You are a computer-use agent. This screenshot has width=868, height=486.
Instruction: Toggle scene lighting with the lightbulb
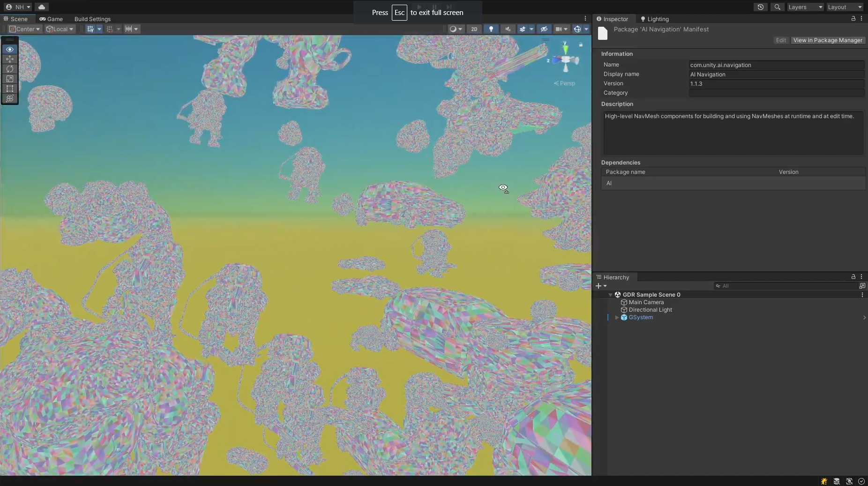491,29
